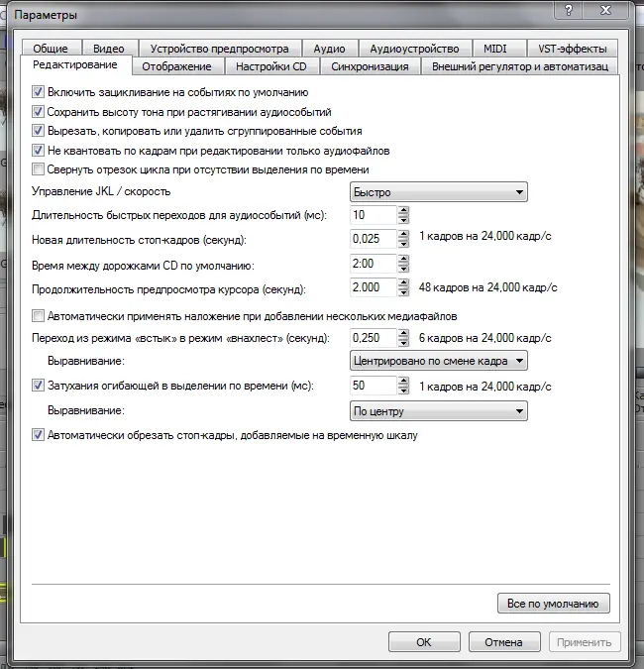Increase Переход из режима встык value
This screenshot has width=644, height=669.
pyautogui.click(x=403, y=334)
